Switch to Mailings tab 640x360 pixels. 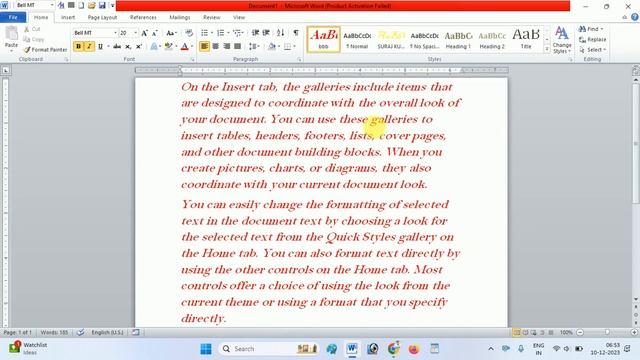(180, 17)
